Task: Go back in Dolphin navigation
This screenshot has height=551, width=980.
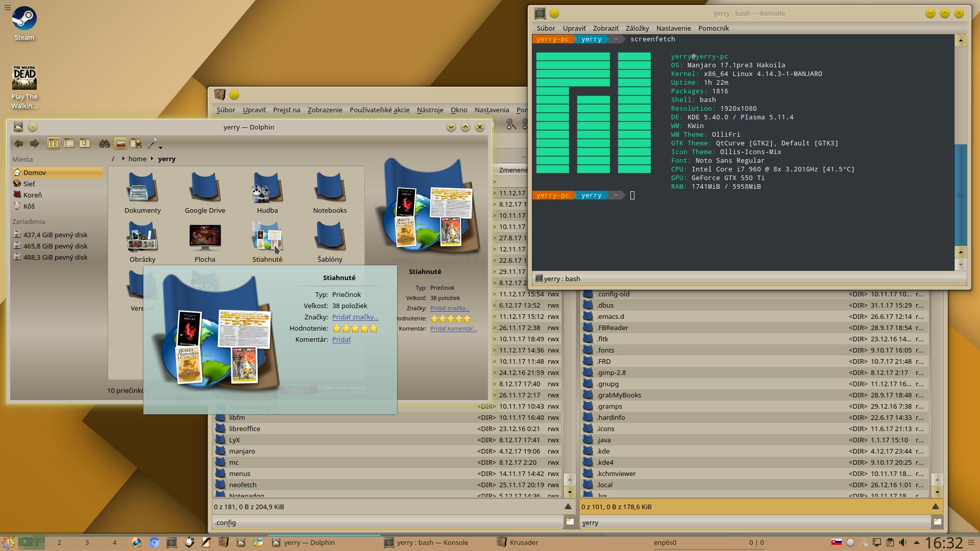Action: coord(19,143)
